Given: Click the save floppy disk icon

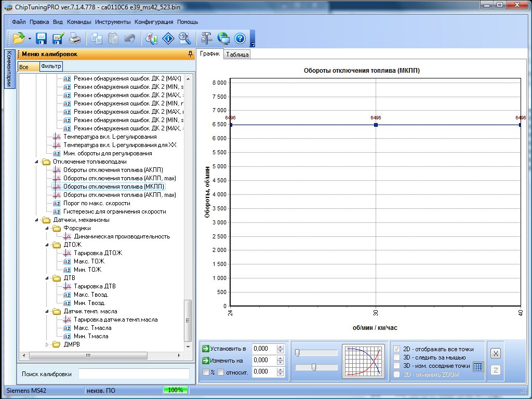Looking at the screenshot, I should (42, 38).
